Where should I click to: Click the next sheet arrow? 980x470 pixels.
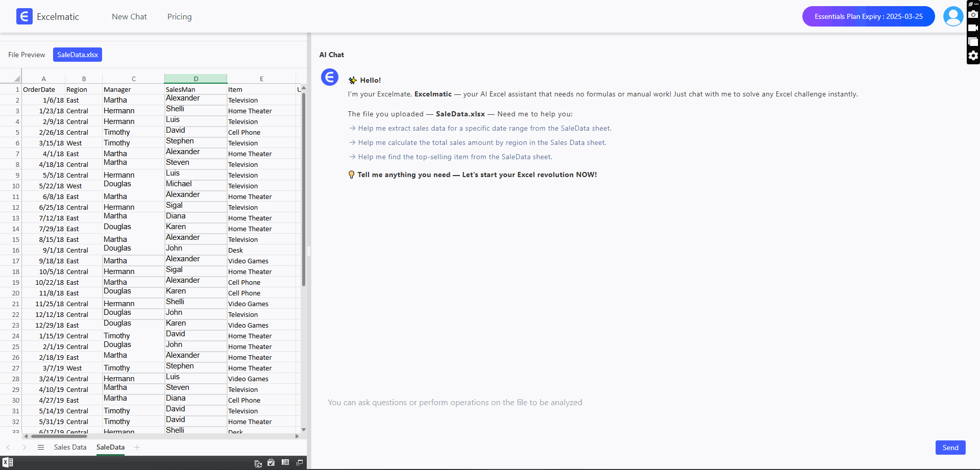(x=24, y=448)
